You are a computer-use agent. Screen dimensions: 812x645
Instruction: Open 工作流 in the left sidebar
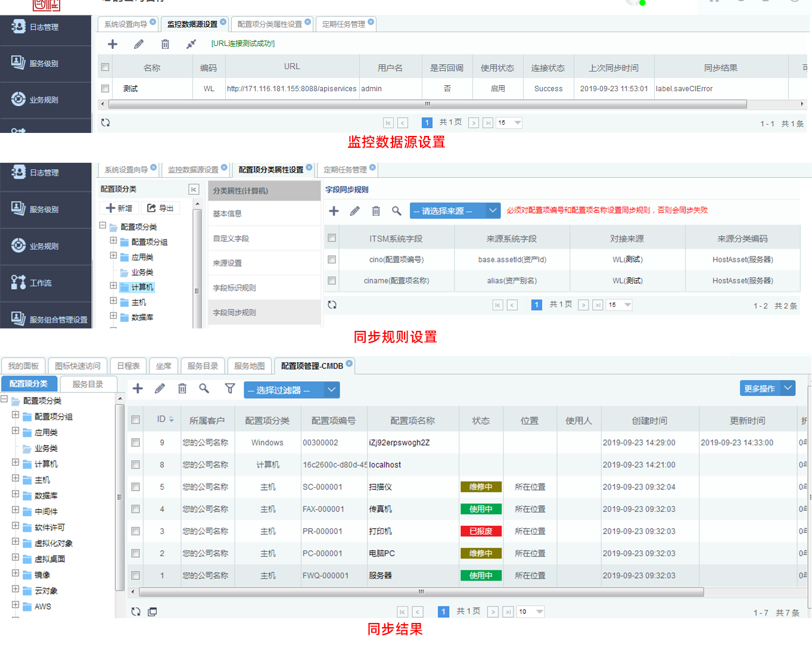46,283
